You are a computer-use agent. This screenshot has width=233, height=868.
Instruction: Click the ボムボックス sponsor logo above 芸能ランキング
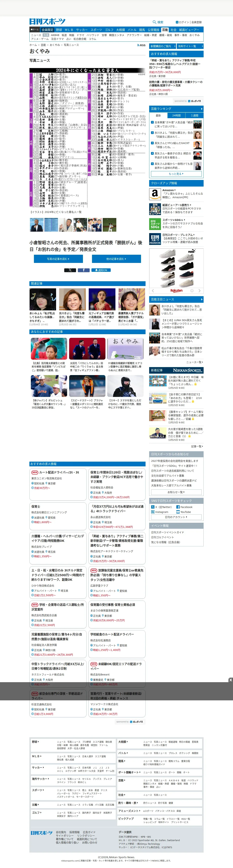(195, 101)
